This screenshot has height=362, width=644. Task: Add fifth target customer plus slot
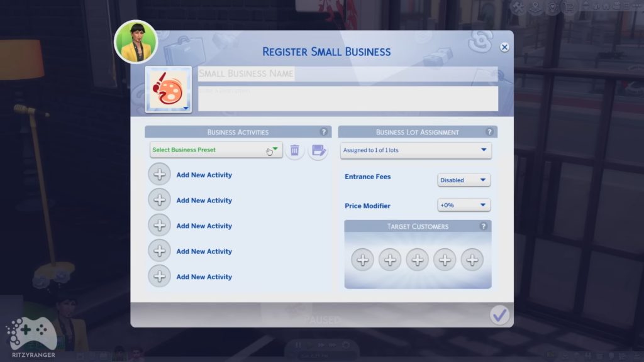[472, 260]
